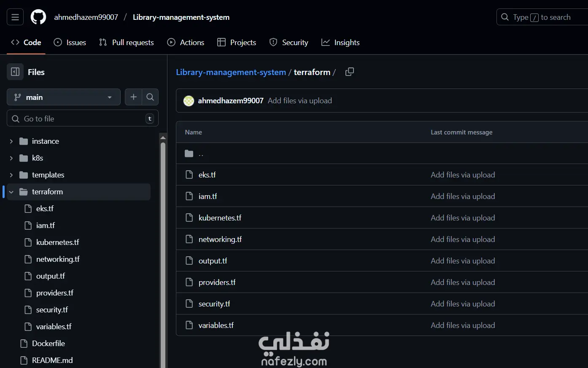588x368 pixels.
Task: Select kubernetes.tf in the file tree
Action: pyautogui.click(x=58, y=242)
